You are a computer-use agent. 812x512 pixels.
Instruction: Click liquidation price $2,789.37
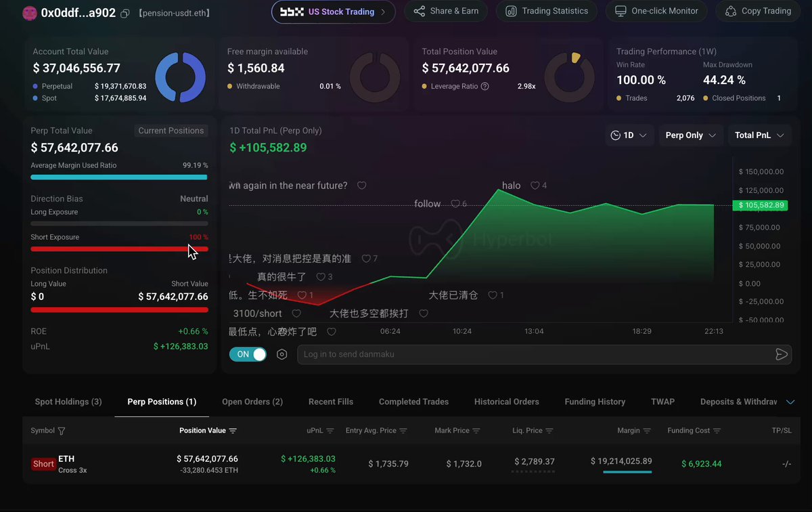pos(533,462)
